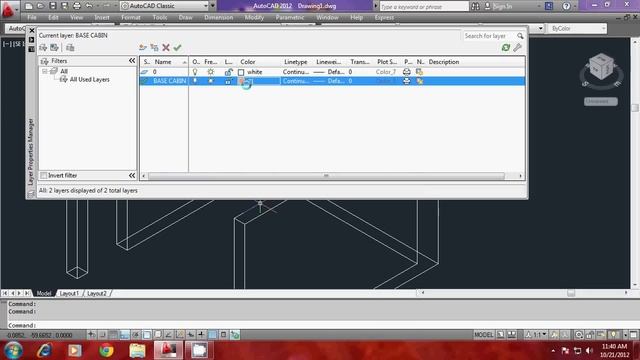This screenshot has height=360, width=640.
Task: Click Continuous linetype of layer 0
Action: [296, 72]
